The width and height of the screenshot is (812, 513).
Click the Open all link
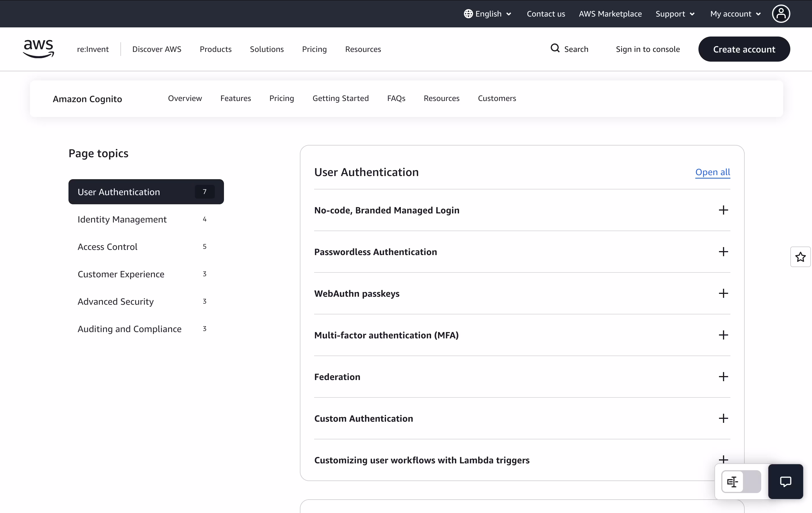[x=712, y=172]
